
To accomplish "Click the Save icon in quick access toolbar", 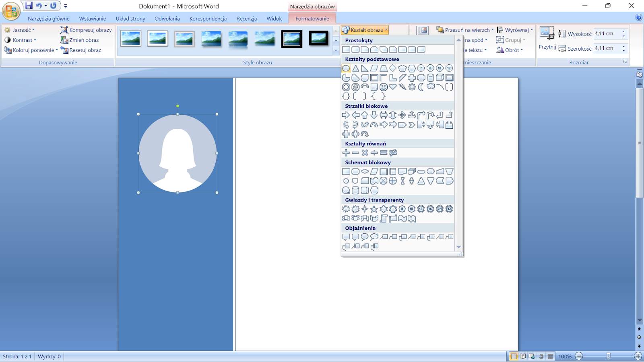I will (x=29, y=6).
